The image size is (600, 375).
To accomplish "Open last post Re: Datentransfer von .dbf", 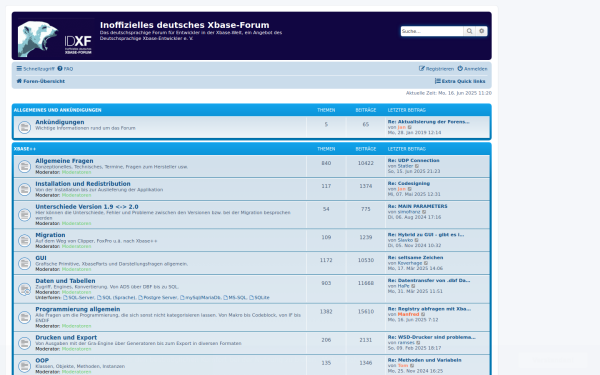I will [x=429, y=280].
